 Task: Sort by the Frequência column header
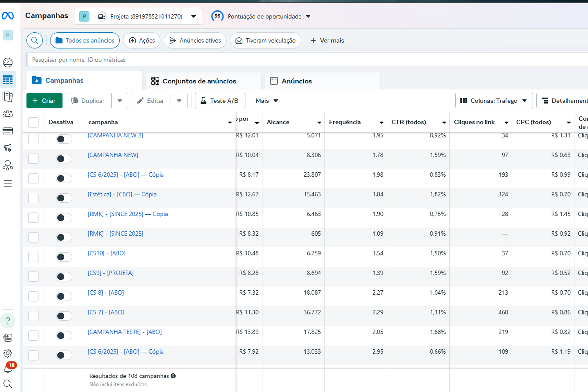click(x=345, y=122)
